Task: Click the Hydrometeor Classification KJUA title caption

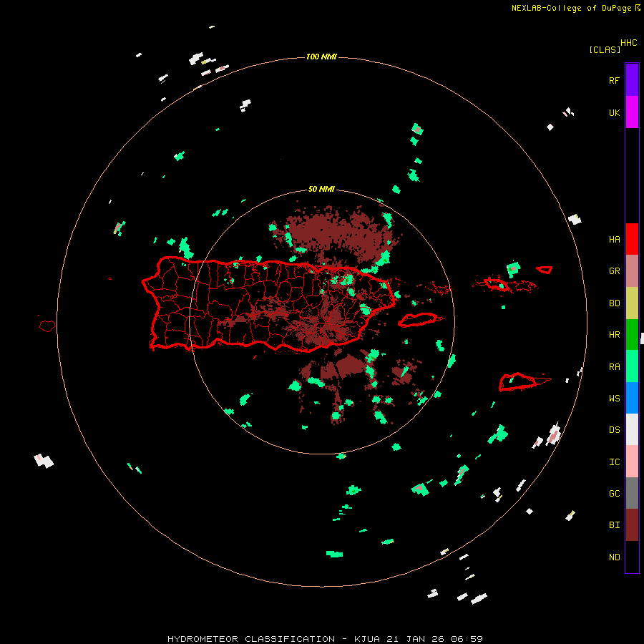Action: tap(325, 639)
